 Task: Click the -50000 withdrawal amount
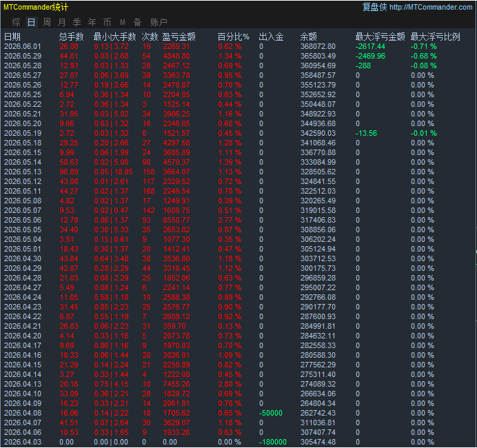pyautogui.click(x=271, y=413)
